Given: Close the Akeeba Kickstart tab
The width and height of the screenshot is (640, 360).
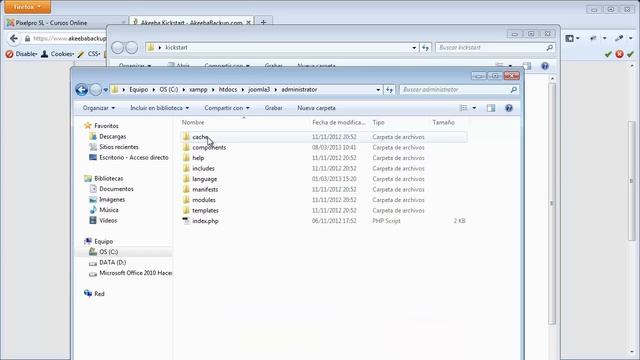Looking at the screenshot, I should click(248, 23).
